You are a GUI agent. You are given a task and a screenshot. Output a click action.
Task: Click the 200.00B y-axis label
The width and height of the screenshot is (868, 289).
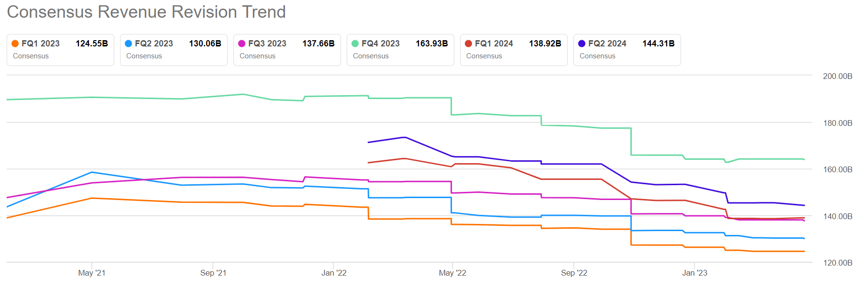[x=837, y=76]
